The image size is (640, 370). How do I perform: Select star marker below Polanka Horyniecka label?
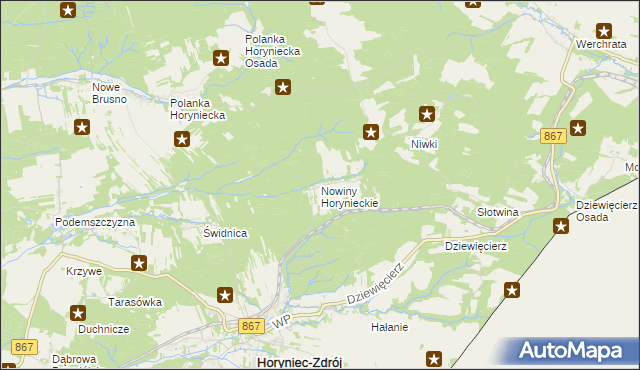click(182, 139)
